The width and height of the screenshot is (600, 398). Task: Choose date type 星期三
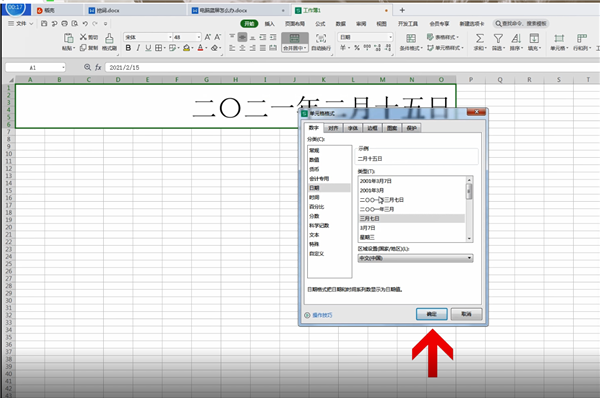(411, 237)
